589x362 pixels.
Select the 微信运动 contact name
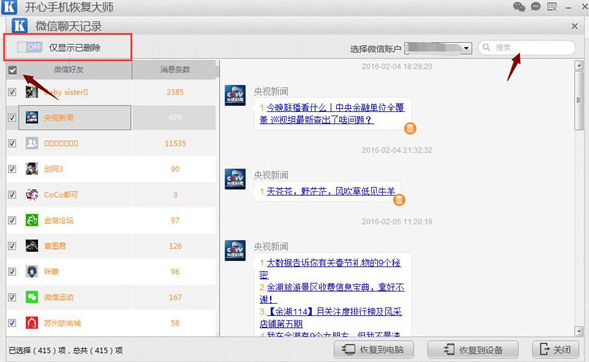click(59, 297)
